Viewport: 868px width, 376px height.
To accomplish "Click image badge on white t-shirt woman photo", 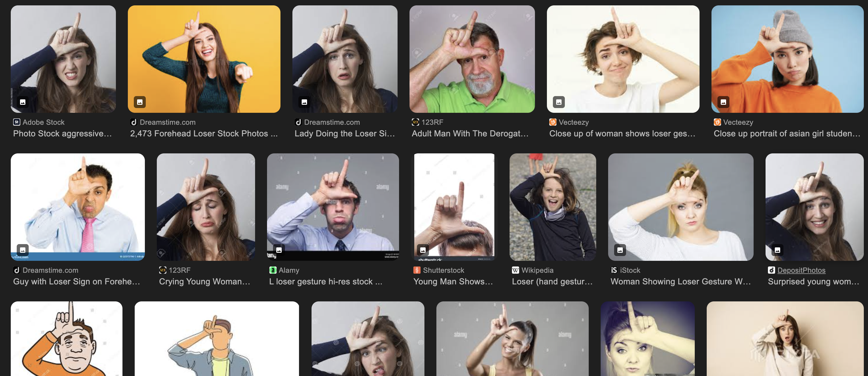I will click(x=559, y=102).
